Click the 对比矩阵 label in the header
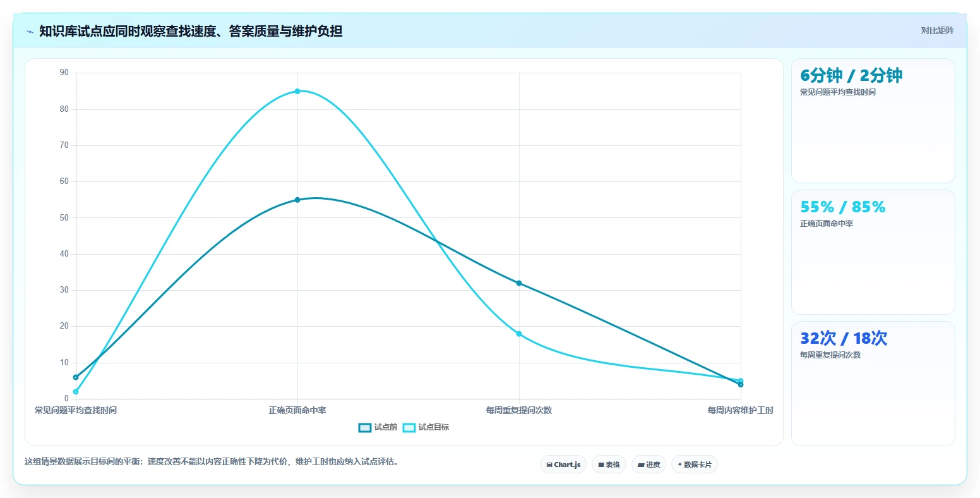Screen dimensions: 980x498 click(937, 30)
